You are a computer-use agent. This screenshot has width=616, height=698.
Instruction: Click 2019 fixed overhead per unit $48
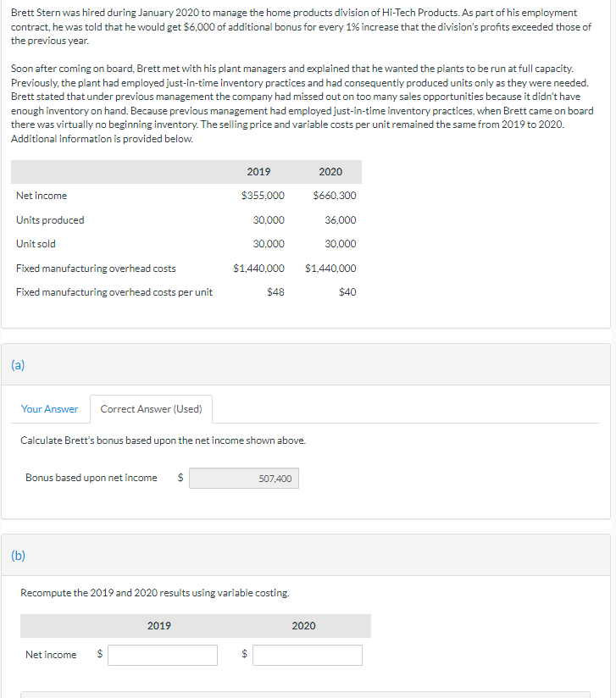pyautogui.click(x=275, y=292)
